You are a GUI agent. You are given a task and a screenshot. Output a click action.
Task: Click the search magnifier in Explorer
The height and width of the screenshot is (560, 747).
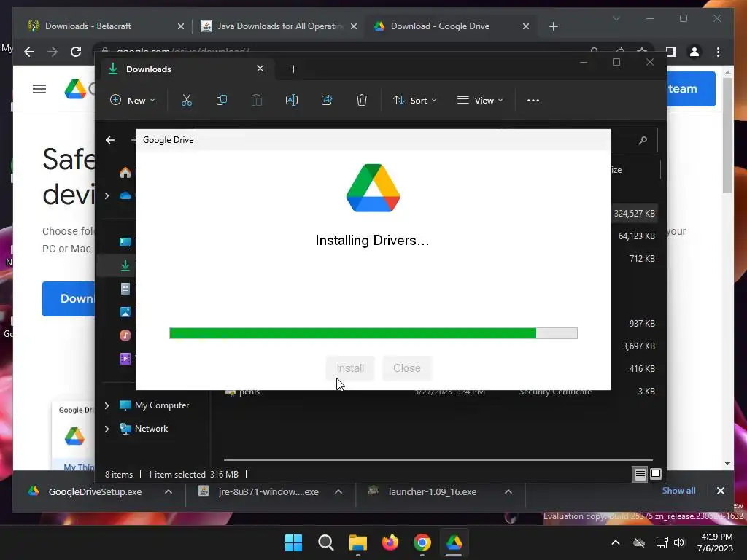point(643,140)
